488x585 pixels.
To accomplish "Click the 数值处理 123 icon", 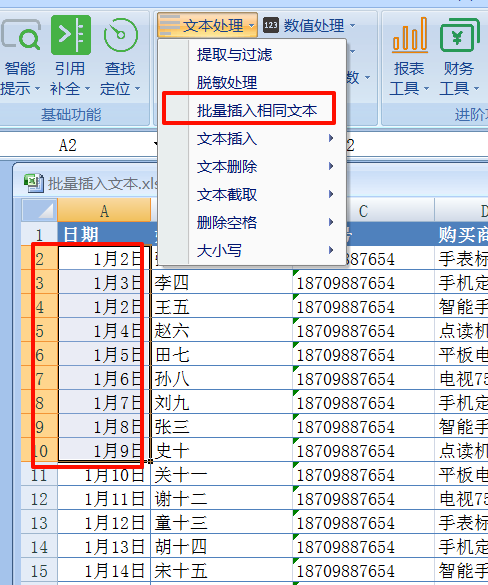I will pos(270,25).
